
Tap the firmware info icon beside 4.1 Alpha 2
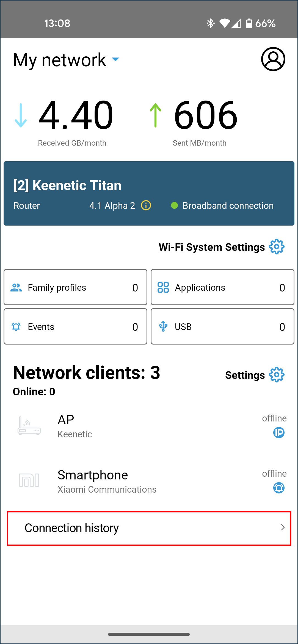[146, 205]
